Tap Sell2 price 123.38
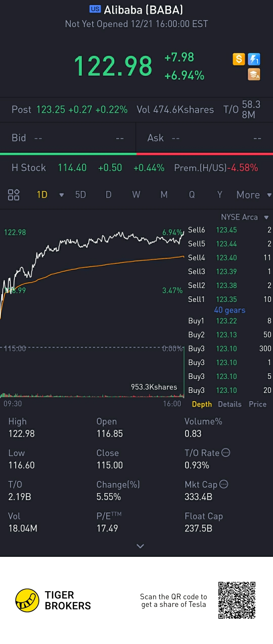Screen dimensions: 273x644 [x=226, y=285]
